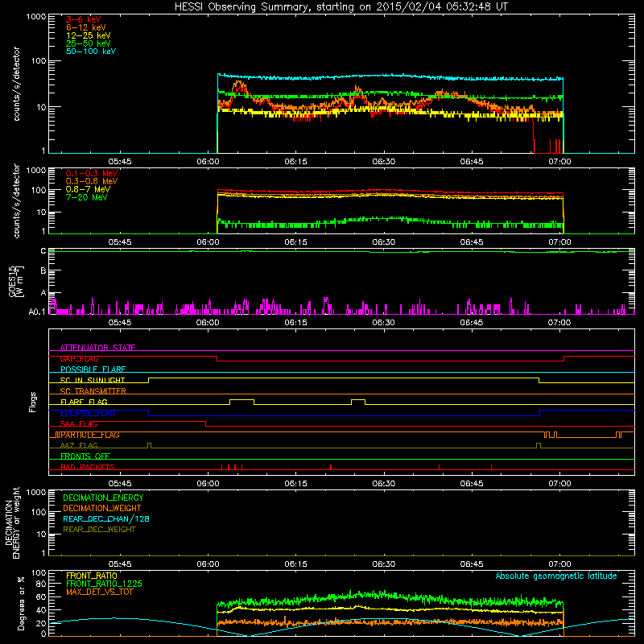Image resolution: width=644 pixels, height=644 pixels.
Task: Select the GAP_FLAG label
Action: click(x=79, y=358)
